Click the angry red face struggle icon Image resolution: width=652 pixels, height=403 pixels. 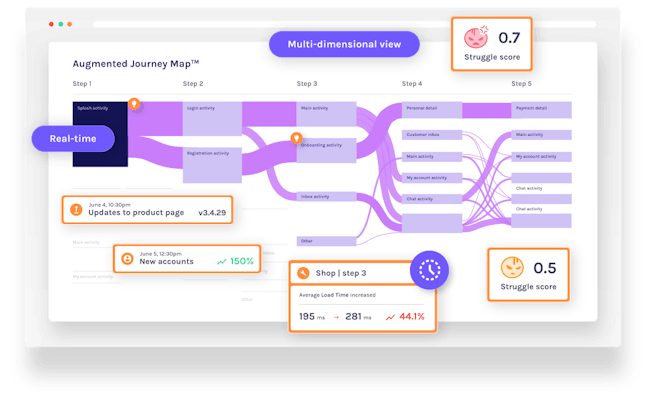[476, 38]
